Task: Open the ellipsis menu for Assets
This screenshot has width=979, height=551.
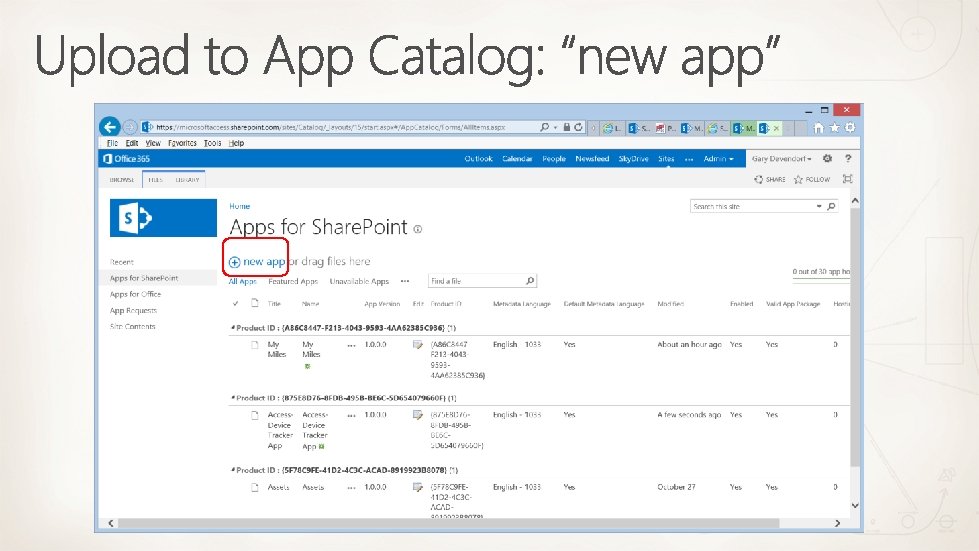Action: 351,488
